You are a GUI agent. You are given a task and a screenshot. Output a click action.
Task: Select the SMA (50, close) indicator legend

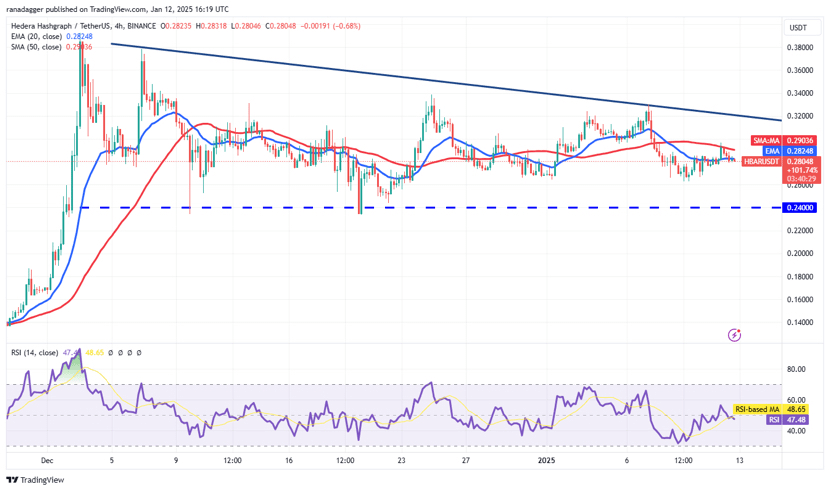[50, 46]
